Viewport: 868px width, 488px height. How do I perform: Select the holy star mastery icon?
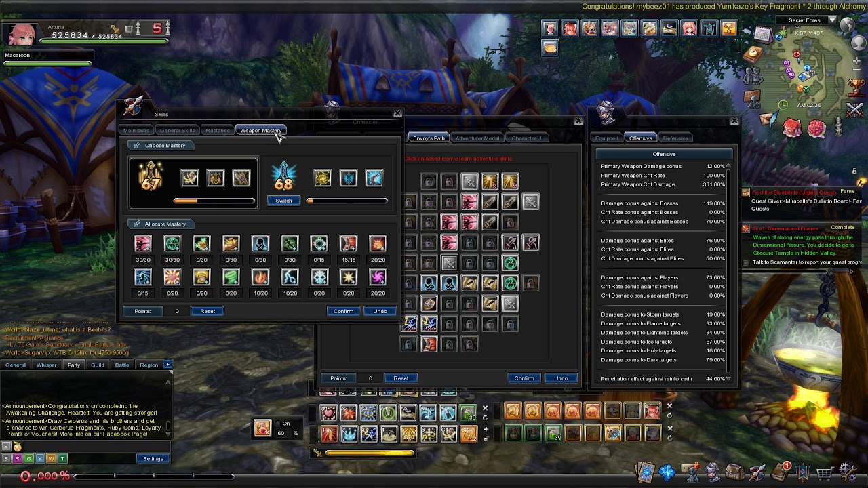[349, 277]
